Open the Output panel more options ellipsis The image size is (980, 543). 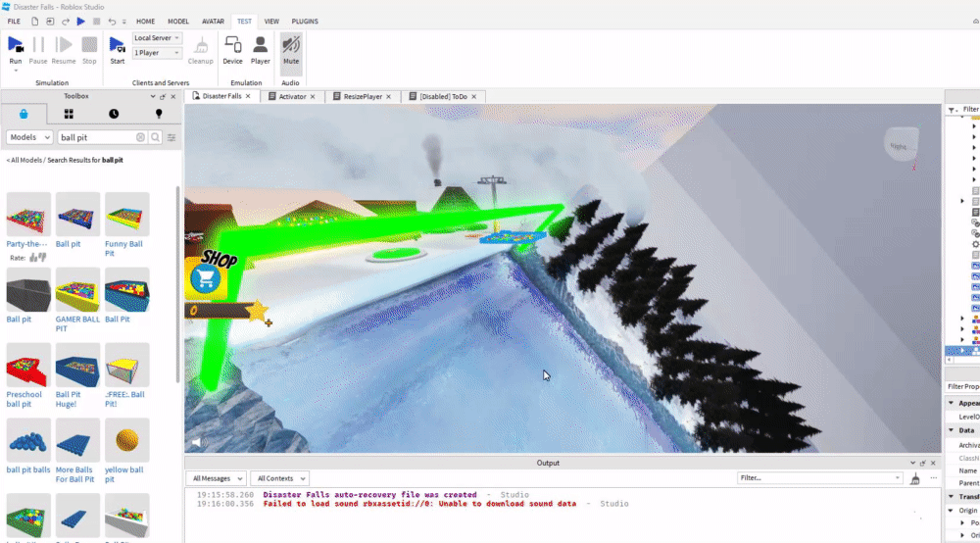point(934,478)
